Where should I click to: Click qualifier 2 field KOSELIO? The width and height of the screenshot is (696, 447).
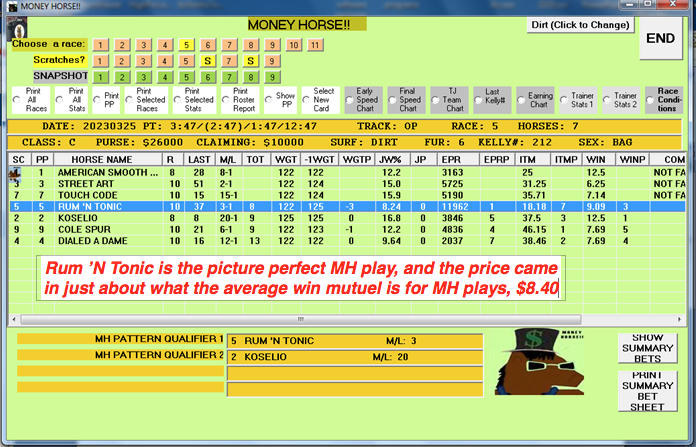click(355, 357)
